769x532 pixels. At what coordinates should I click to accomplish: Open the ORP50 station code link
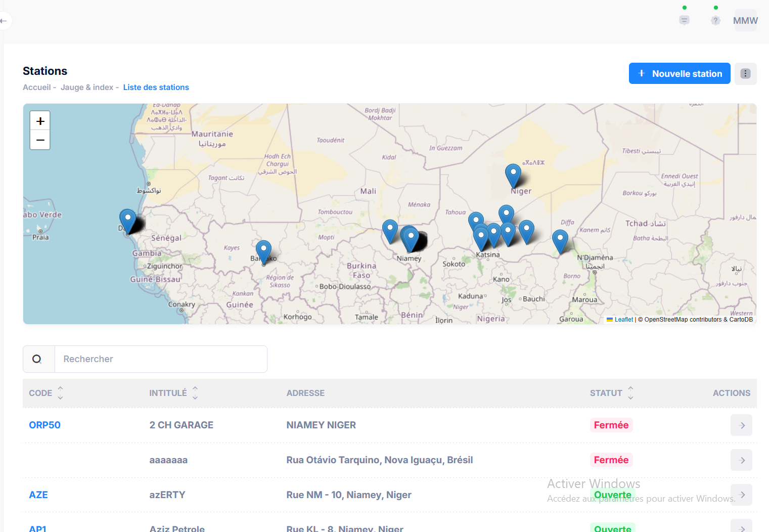(x=44, y=425)
